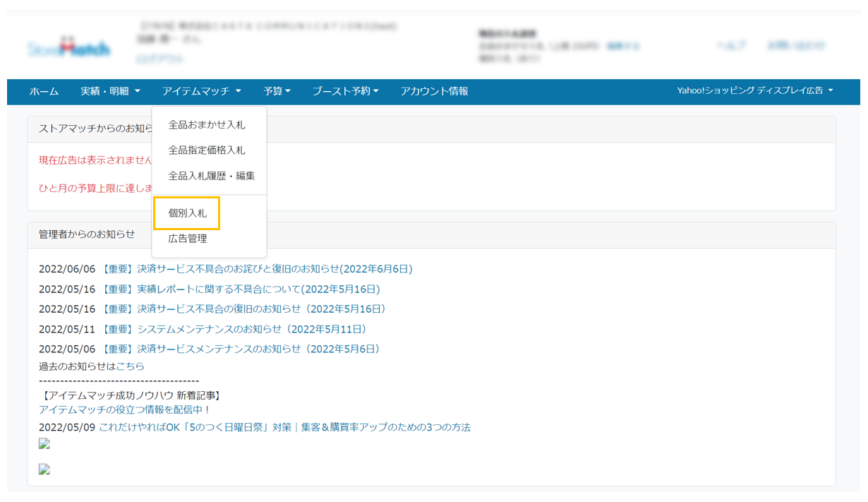Image resolution: width=868 pixels, height=502 pixels.
Task: Click the 2022/06/06 date text
Action: pos(67,269)
